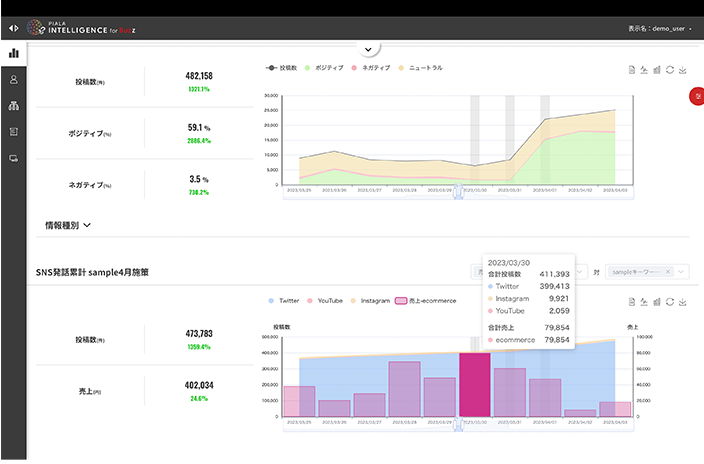The image size is (704, 464).
Task: Click the hierarchy tree sidebar icon
Action: tap(14, 105)
